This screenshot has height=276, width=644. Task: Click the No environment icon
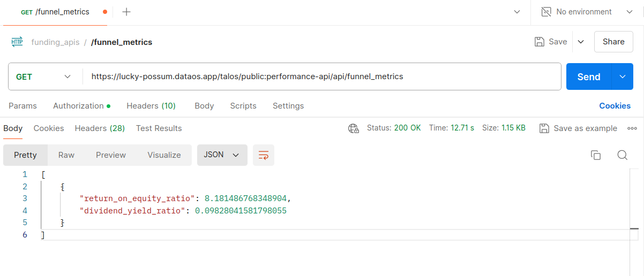pos(546,12)
